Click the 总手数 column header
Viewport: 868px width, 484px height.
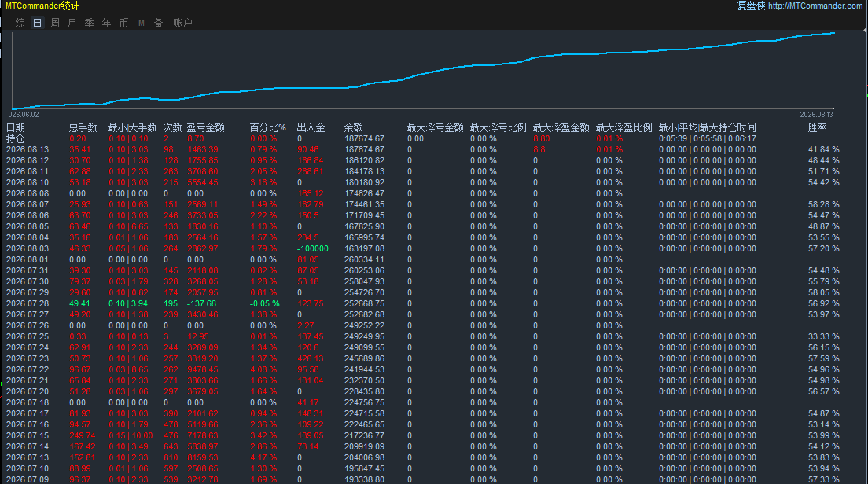83,127
